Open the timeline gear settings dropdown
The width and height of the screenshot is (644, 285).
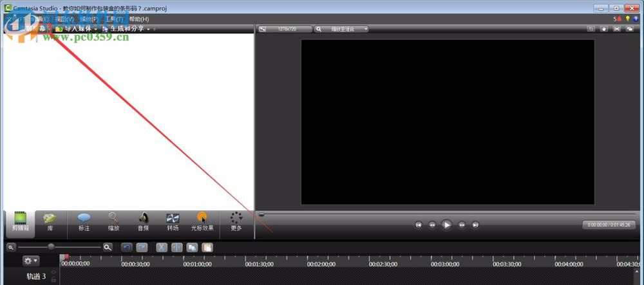pyautogui.click(x=31, y=261)
